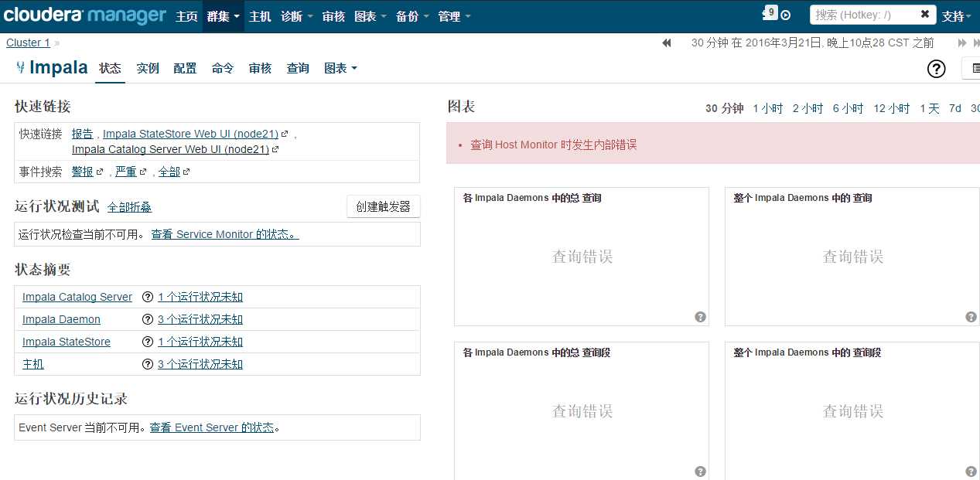This screenshot has width=980, height=480.
Task: Click external link icon after Catalog Server Web UI
Action: point(275,150)
